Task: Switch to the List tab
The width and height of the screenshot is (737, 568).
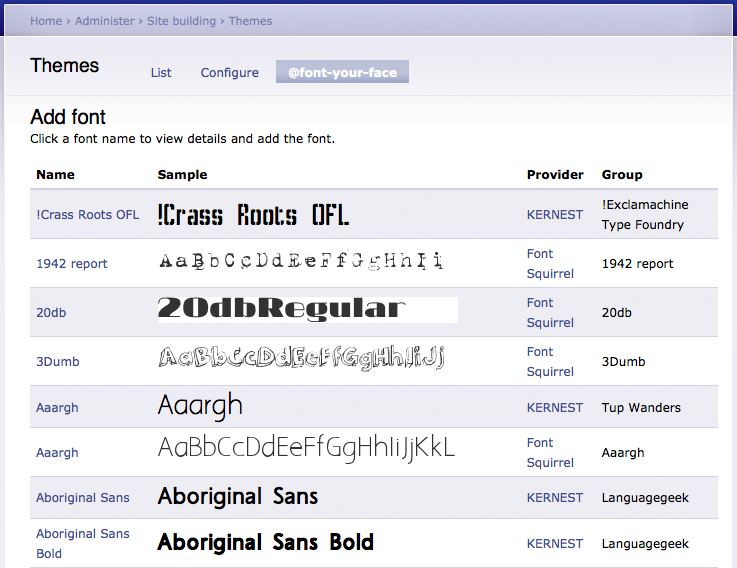Action: click(161, 73)
